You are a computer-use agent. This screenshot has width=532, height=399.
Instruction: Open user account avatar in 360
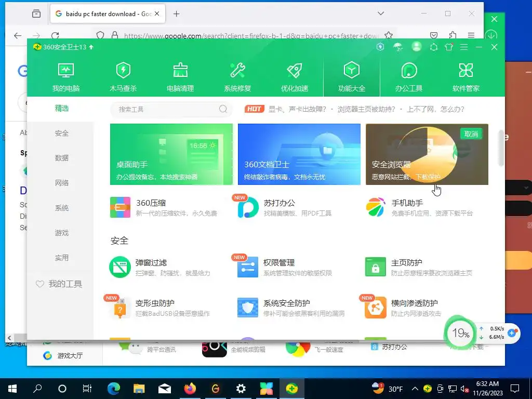(x=417, y=46)
